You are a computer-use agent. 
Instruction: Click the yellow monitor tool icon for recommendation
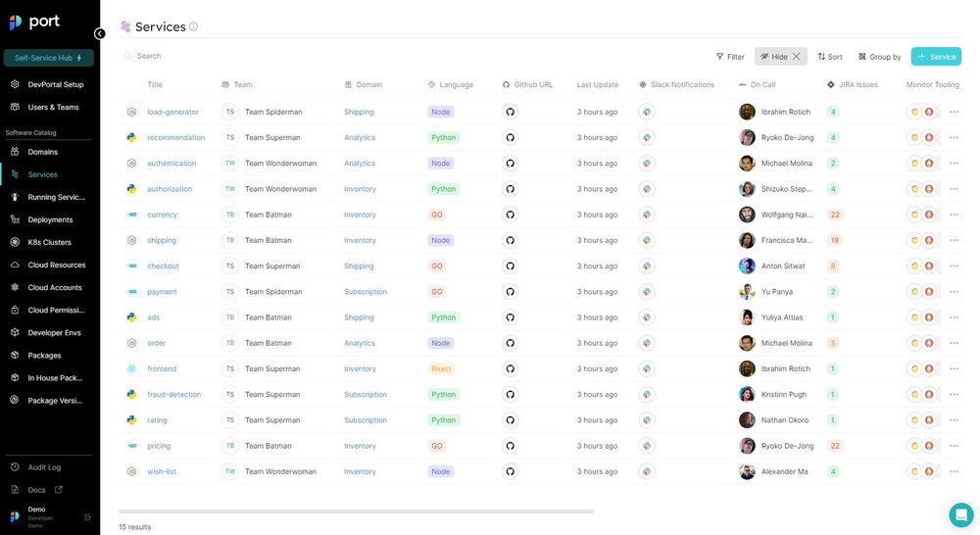click(x=914, y=137)
